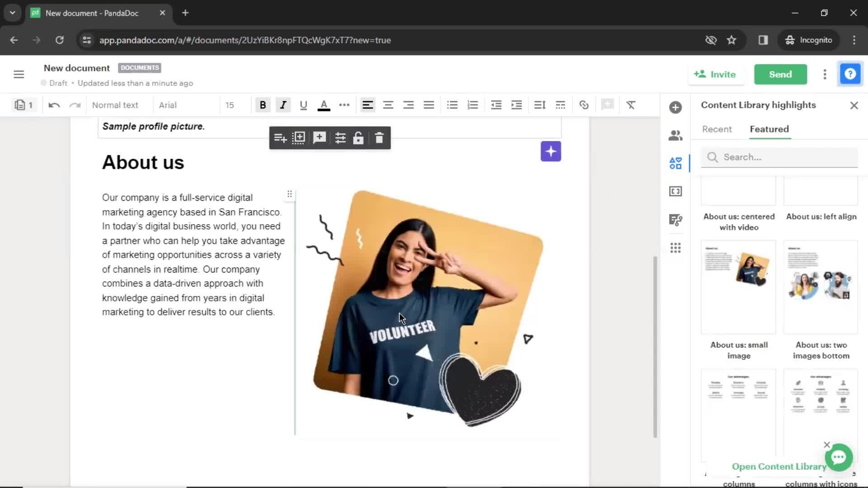Screen dimensions: 868x488
Task: Click the Send button
Action: [781, 74]
